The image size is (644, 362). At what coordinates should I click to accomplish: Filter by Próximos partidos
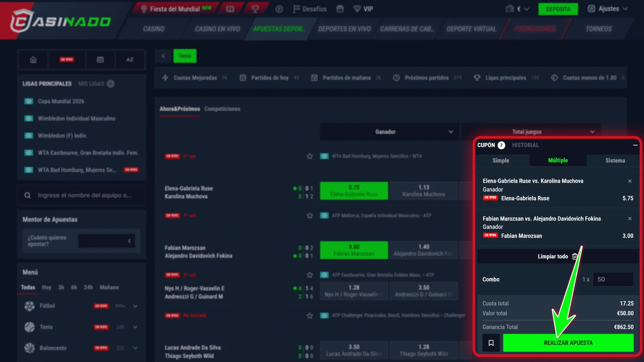(x=427, y=78)
